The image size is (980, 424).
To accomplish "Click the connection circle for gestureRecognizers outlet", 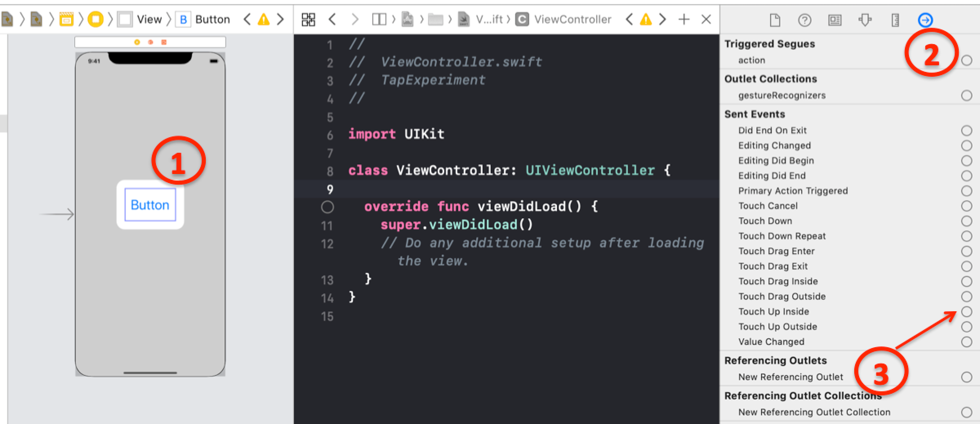I will point(967,95).
